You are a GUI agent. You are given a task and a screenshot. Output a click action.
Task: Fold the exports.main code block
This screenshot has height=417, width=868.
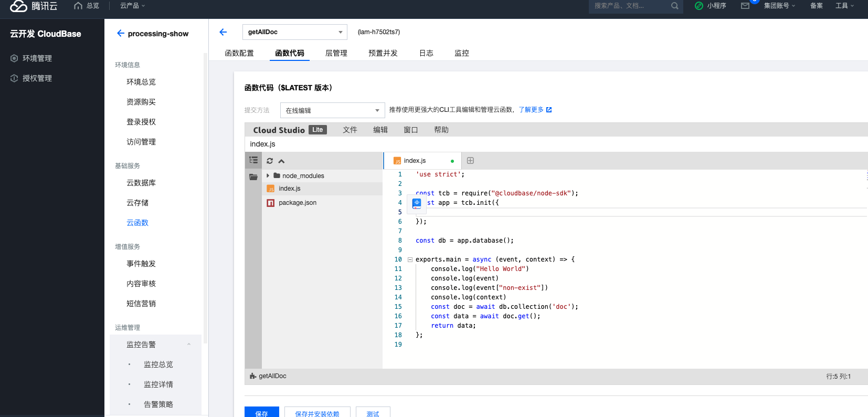coord(410,259)
